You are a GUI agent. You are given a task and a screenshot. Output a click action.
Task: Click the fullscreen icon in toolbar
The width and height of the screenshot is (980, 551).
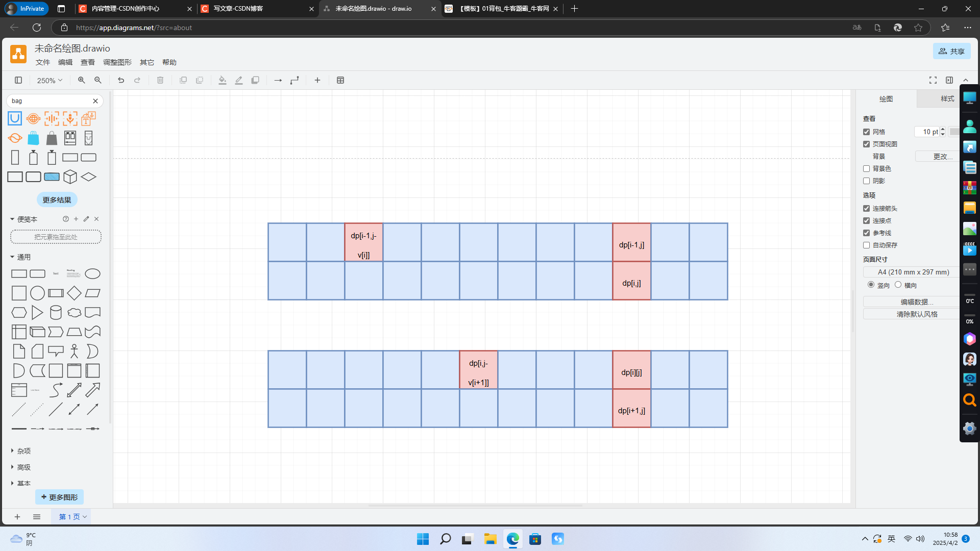point(933,80)
